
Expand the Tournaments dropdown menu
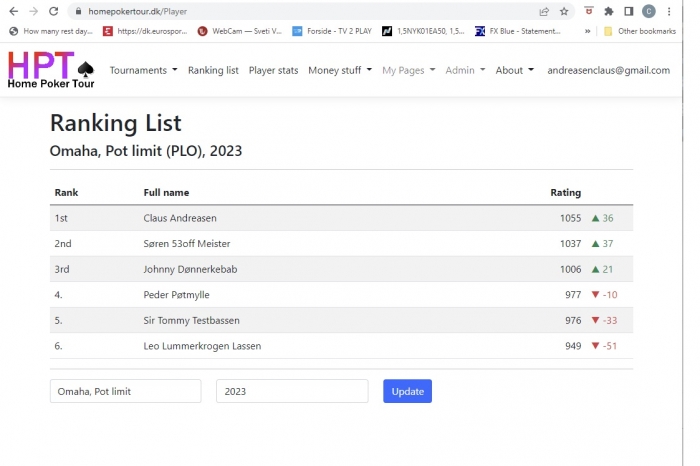[x=143, y=70]
